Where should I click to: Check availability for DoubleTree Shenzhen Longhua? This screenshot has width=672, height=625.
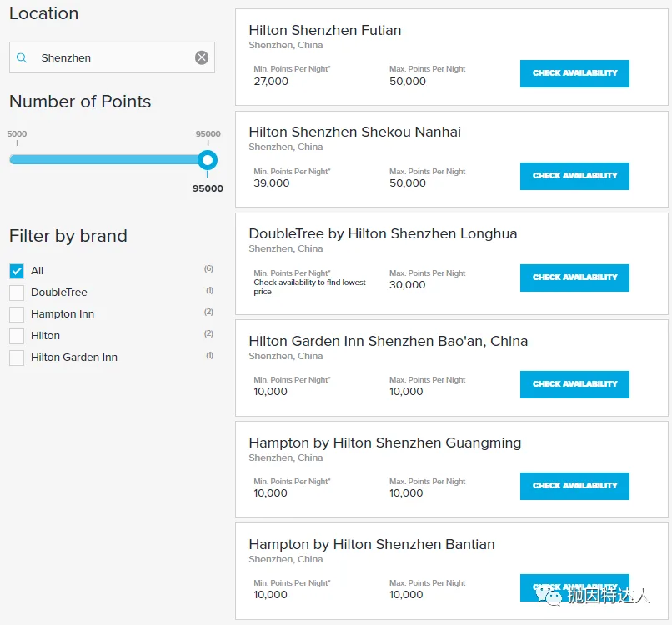[x=574, y=277]
